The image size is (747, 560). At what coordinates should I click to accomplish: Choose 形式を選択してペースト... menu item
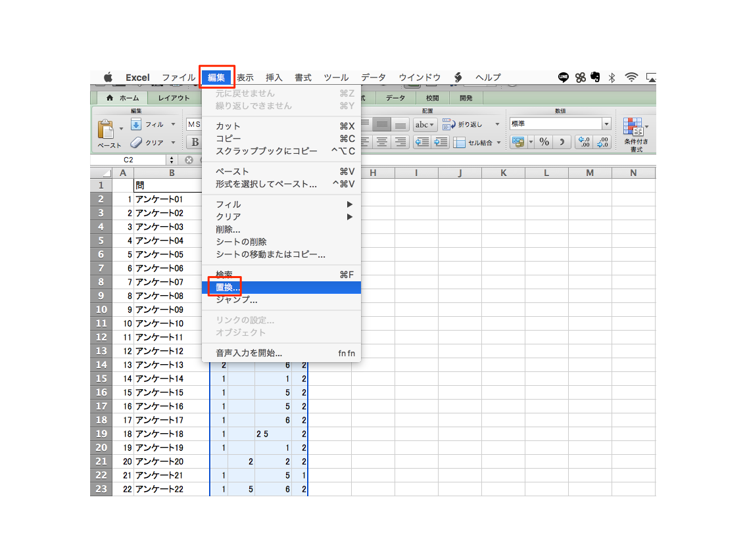[281, 184]
